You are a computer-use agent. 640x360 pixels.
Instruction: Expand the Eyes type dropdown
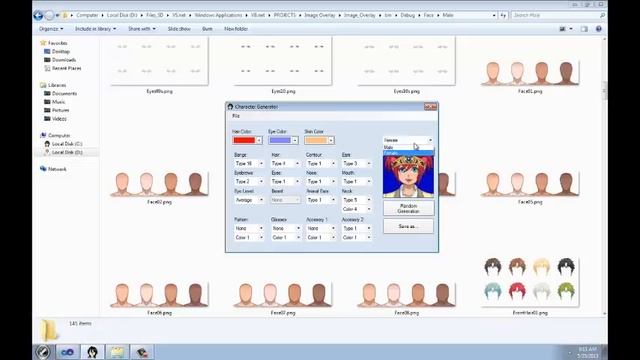pos(297,181)
